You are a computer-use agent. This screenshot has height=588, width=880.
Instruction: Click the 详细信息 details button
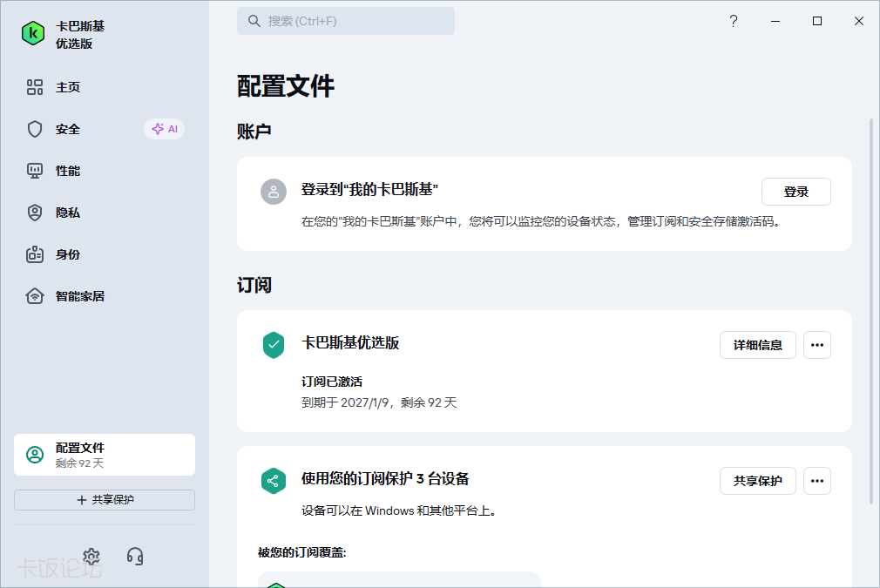tap(758, 345)
